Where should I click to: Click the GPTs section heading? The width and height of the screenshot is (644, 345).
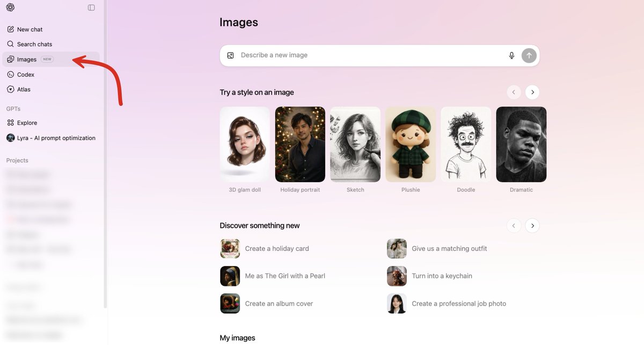(x=13, y=109)
